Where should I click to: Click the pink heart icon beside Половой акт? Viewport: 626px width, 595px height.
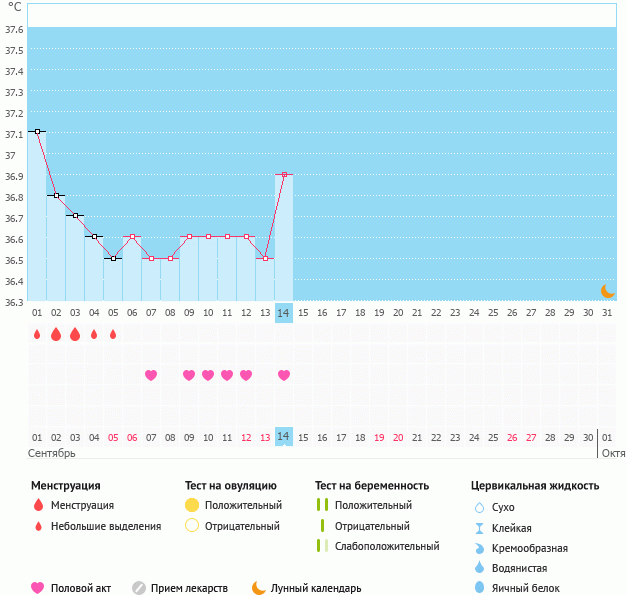(38, 588)
